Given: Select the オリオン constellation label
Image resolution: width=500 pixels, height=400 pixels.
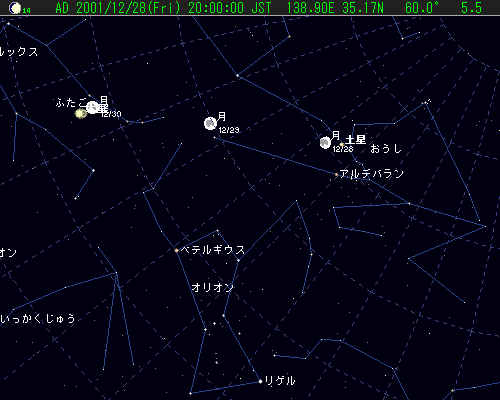Looking at the screenshot, I should click(212, 287).
